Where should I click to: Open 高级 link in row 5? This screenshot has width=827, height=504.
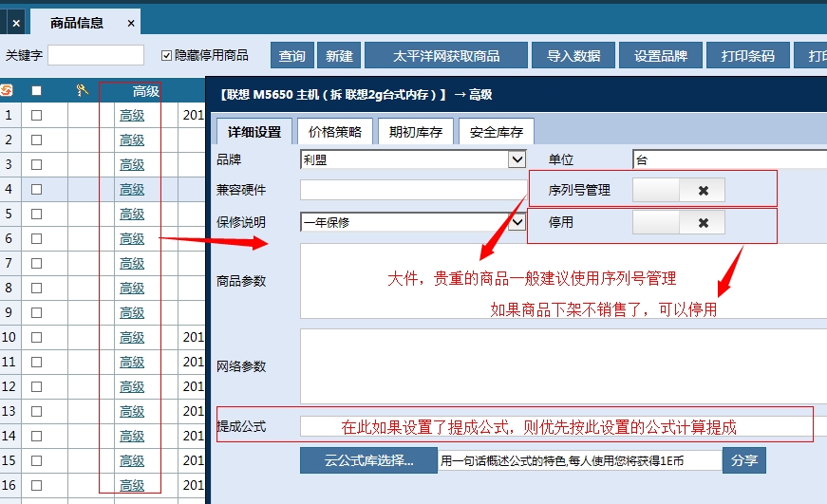[132, 215]
